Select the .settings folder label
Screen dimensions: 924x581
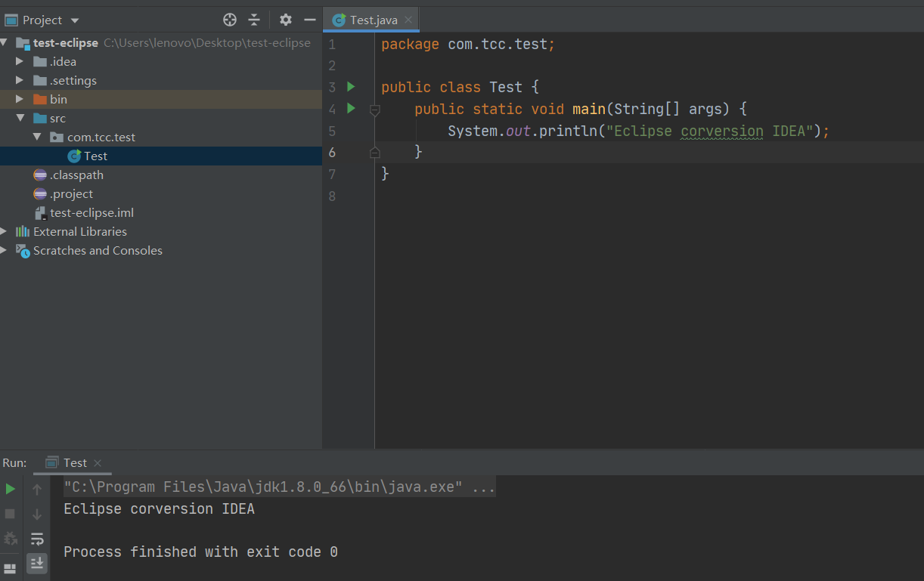[x=73, y=80]
